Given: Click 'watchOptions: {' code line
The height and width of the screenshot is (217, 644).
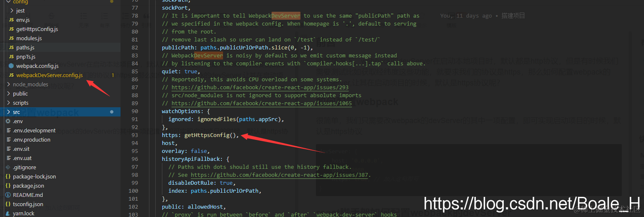Looking at the screenshot, I should pyautogui.click(x=186, y=111).
